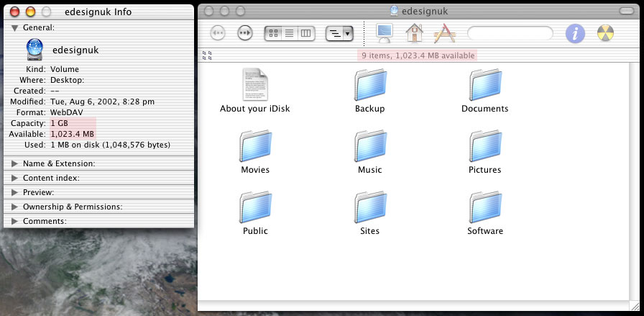Close the edesignuk Info window
644x316 pixels.
click(x=15, y=12)
